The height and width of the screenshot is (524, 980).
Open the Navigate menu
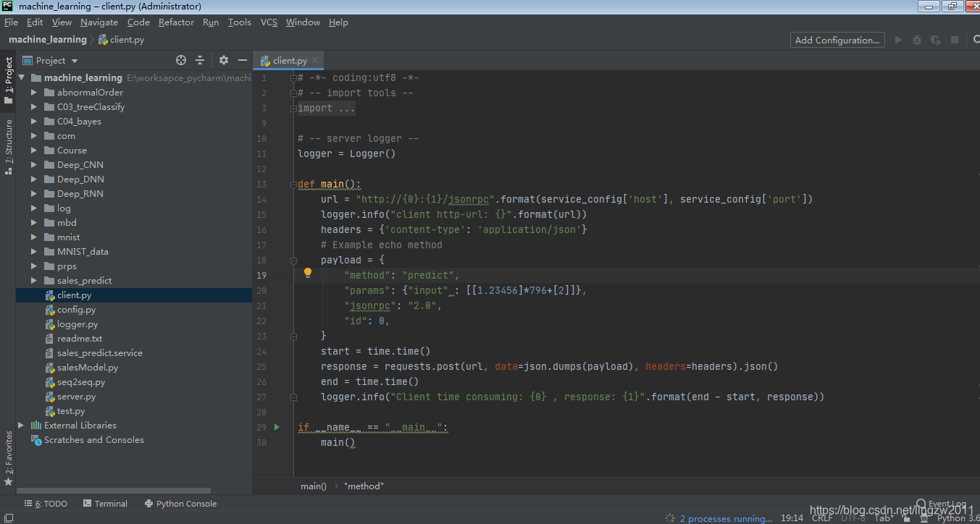coord(99,22)
